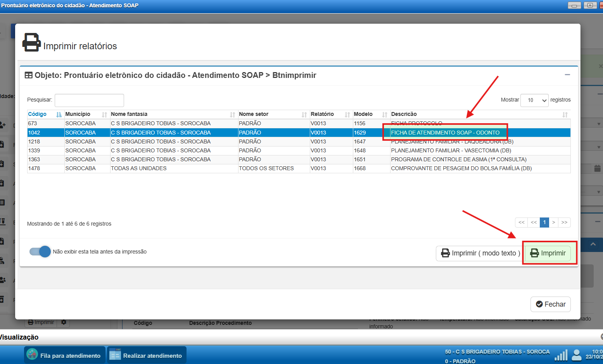603x364 pixels.
Task: Open Fila para atendimento tab
Action: pos(65,355)
